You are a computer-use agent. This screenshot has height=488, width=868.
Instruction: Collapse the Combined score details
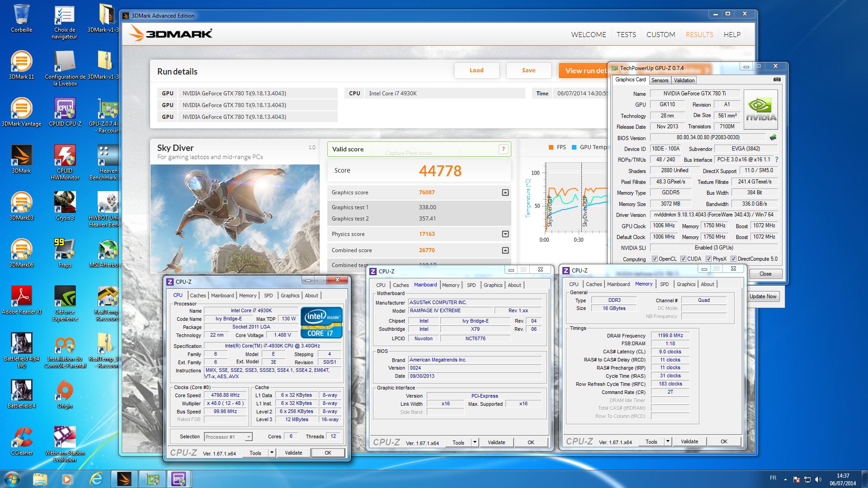(505, 250)
